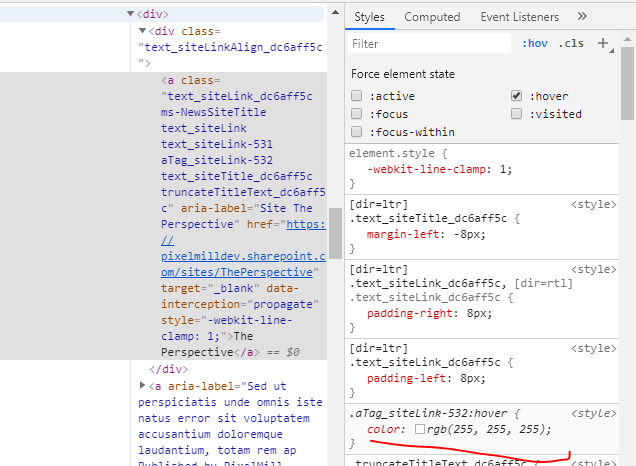Open <style> source for .aTag_siteLink-532:hover rule

click(x=593, y=413)
